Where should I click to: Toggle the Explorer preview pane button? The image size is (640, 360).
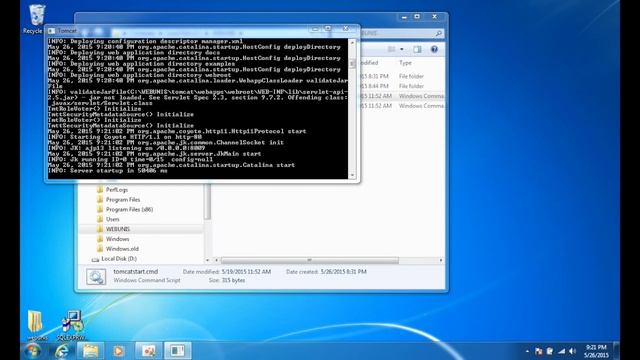pyautogui.click(x=417, y=49)
